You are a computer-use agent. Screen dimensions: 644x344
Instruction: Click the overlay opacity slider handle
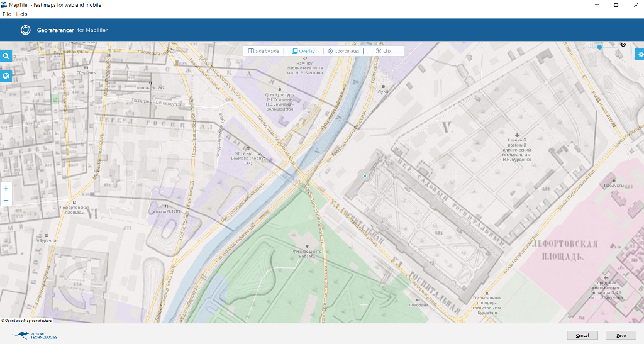(599, 47)
